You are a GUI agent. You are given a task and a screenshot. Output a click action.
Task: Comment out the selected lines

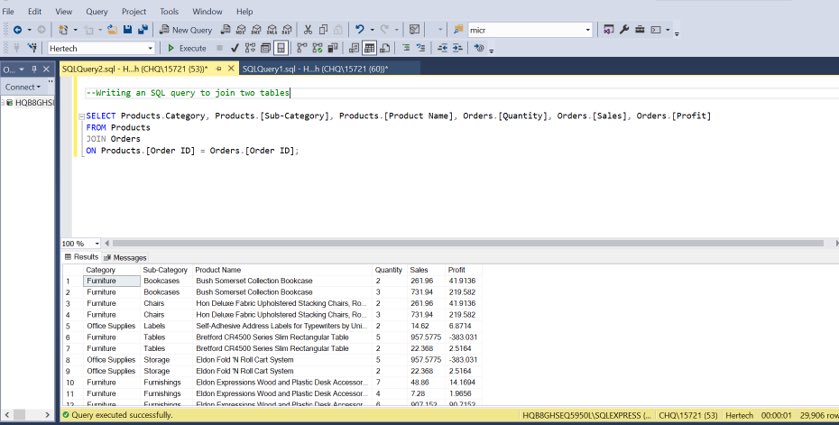click(x=406, y=48)
